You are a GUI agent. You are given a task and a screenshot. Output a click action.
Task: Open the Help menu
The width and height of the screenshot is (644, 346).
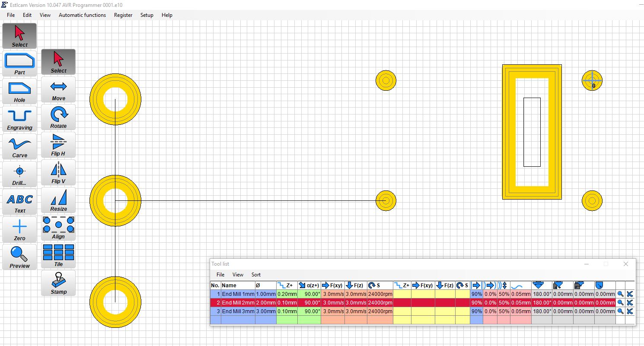167,15
